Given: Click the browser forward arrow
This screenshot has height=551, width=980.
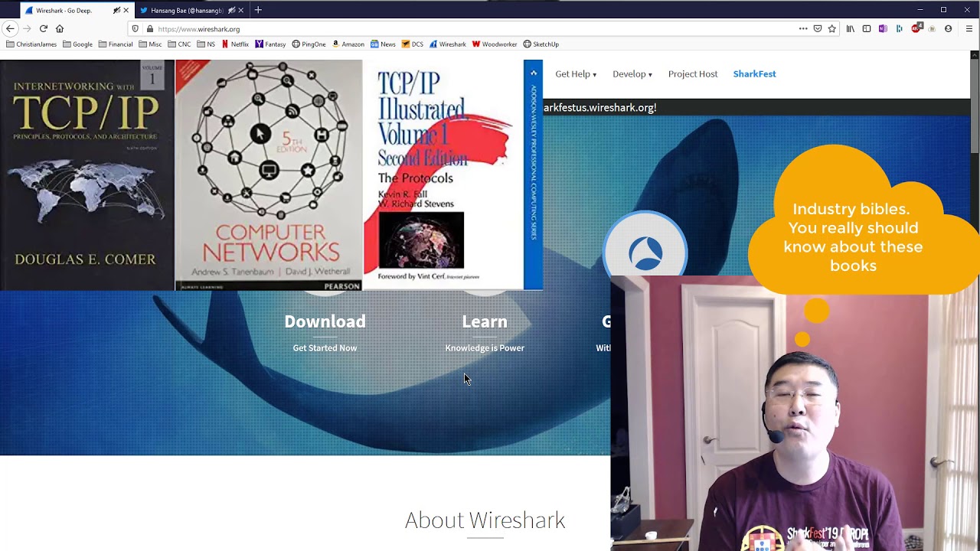Looking at the screenshot, I should (x=27, y=28).
